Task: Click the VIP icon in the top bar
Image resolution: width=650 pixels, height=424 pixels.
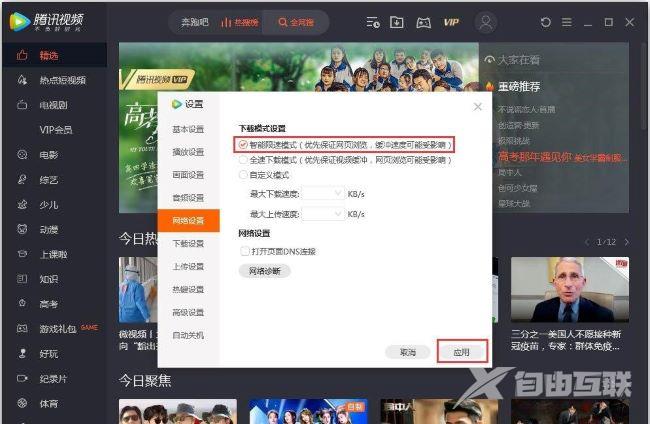Action: 451,22
